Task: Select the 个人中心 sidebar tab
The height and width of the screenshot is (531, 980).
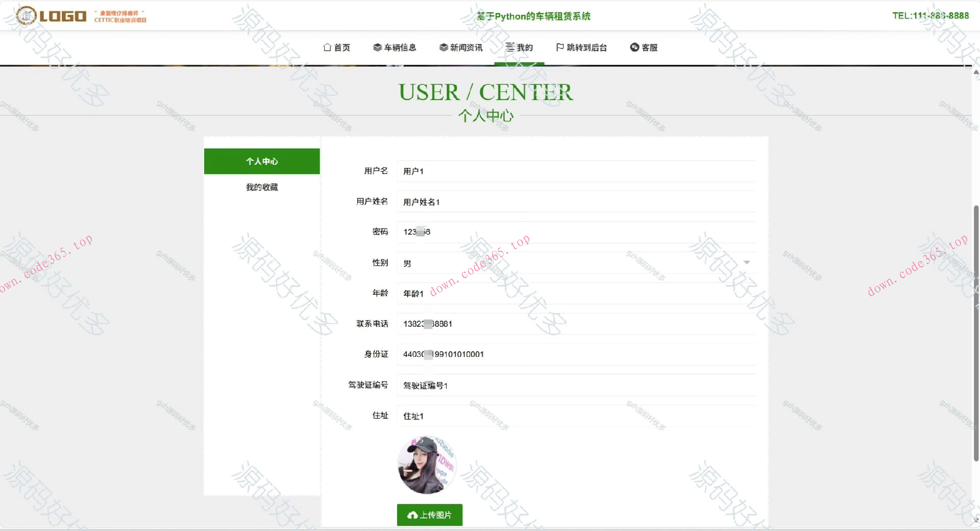Action: [x=261, y=161]
